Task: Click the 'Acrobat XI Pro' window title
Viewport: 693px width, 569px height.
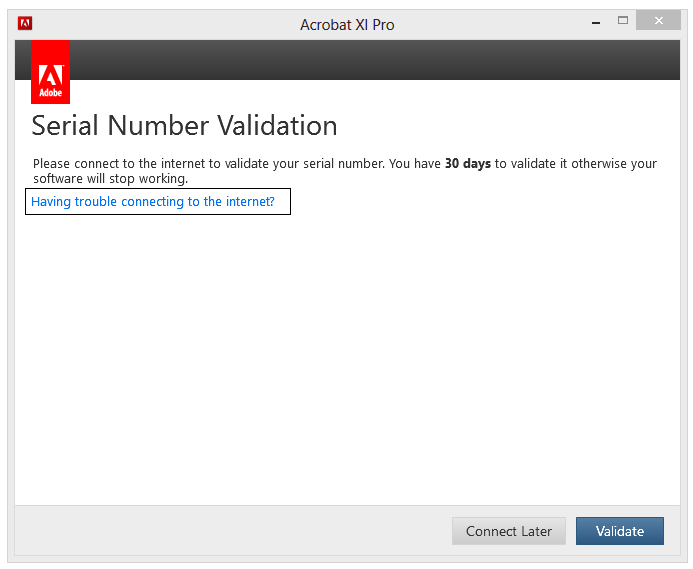Action: coord(347,25)
